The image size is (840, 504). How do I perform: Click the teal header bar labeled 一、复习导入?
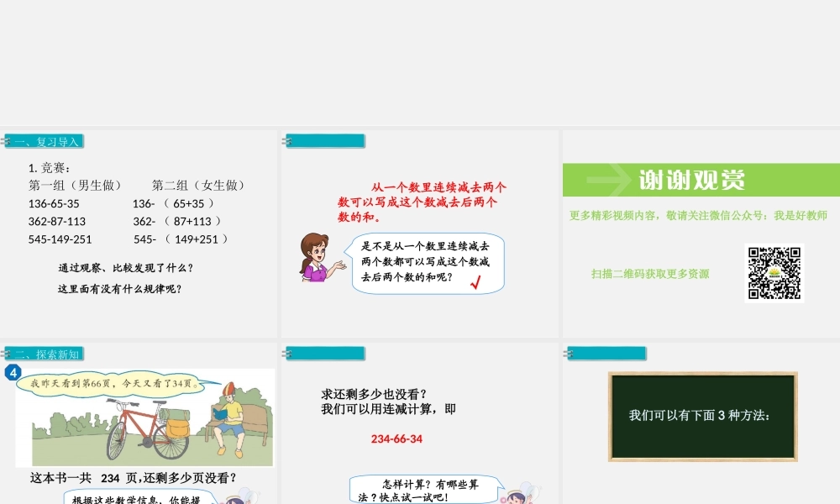(x=44, y=140)
